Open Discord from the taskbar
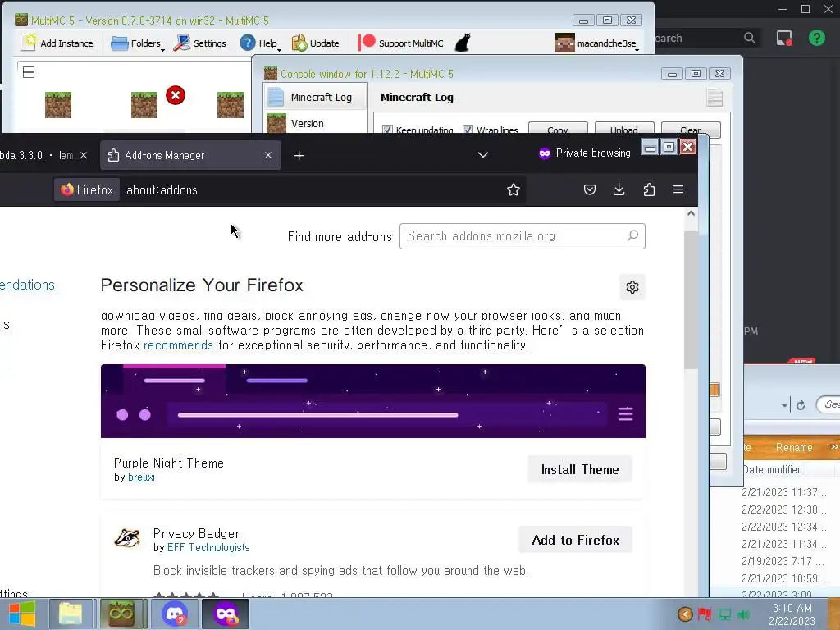The height and width of the screenshot is (630, 840). coord(175,614)
